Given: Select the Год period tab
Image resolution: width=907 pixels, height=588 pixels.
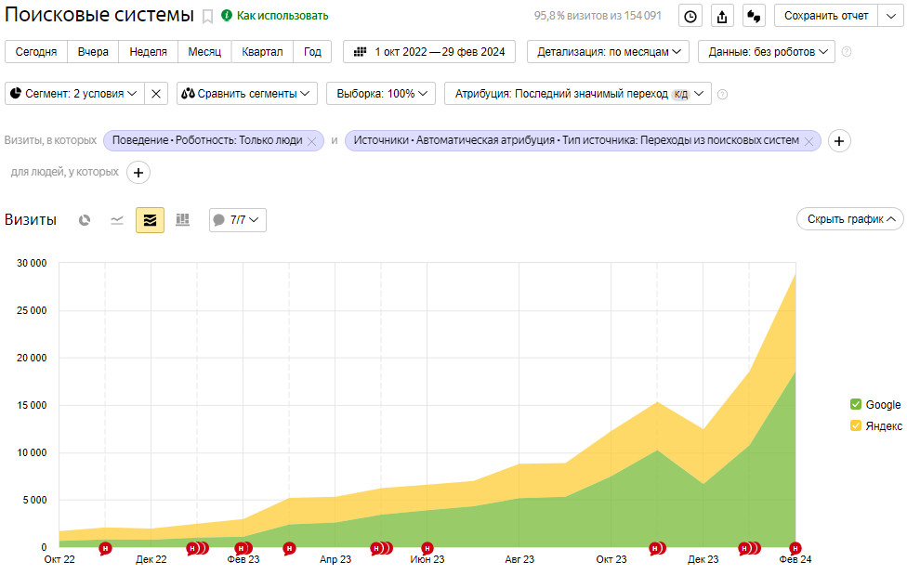Looking at the screenshot, I should 312,51.
